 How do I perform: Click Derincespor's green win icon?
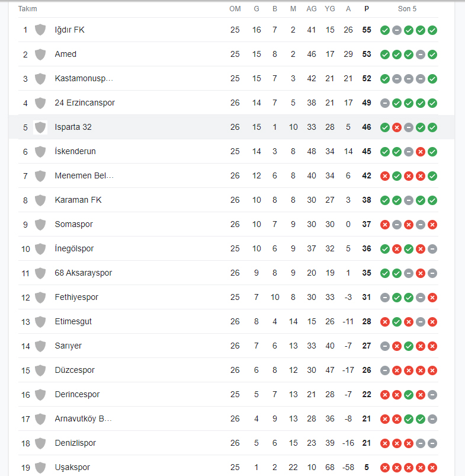409,394
